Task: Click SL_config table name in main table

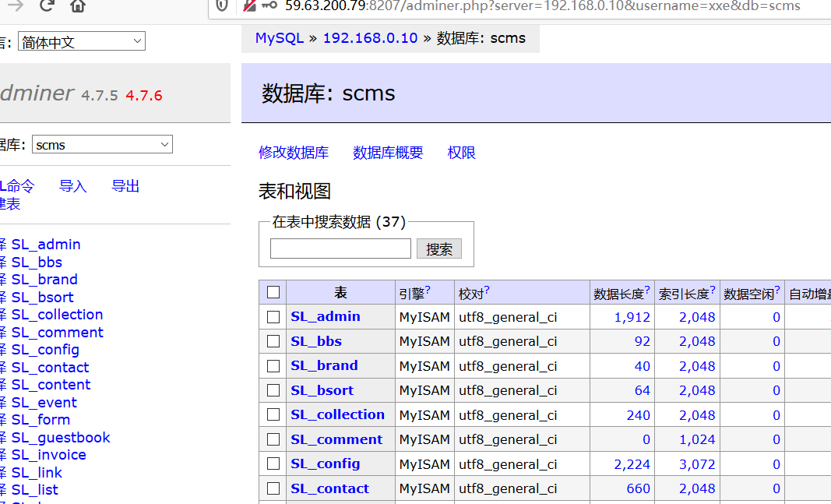Action: (326, 463)
